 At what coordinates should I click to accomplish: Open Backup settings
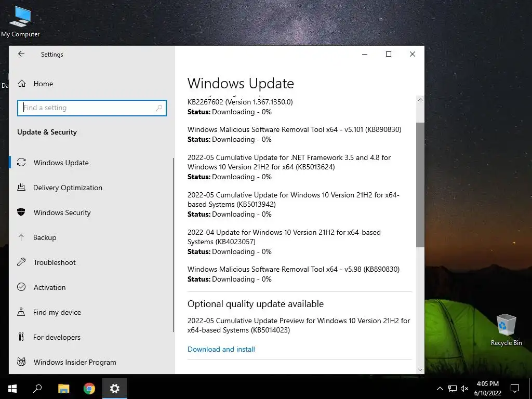point(91,237)
